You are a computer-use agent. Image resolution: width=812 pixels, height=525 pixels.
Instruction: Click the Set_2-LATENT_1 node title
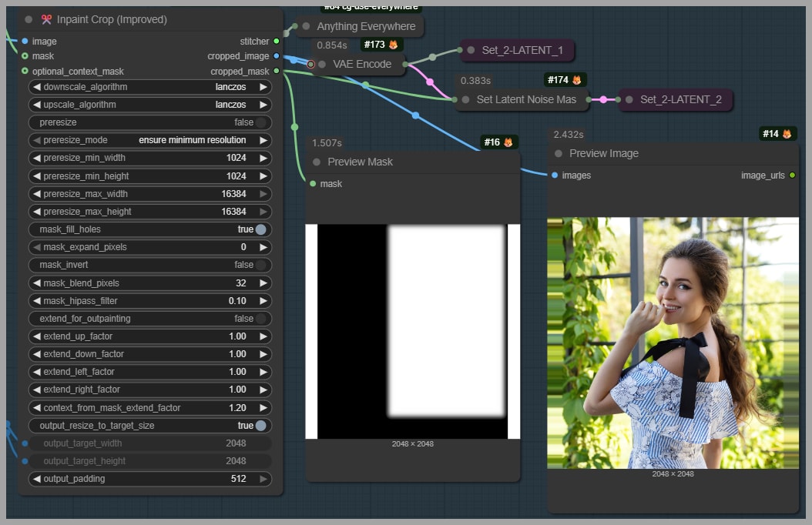(x=522, y=50)
